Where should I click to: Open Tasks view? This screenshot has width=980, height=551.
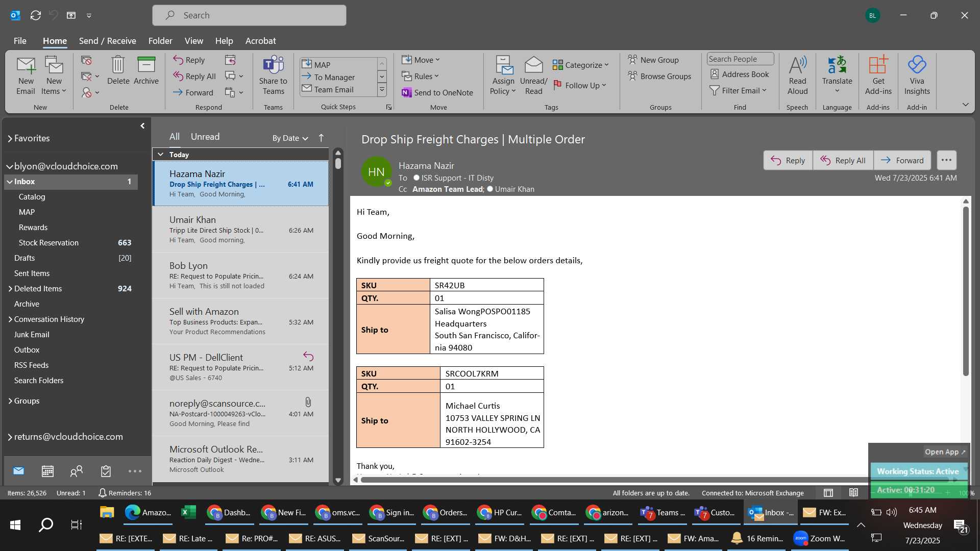(106, 471)
